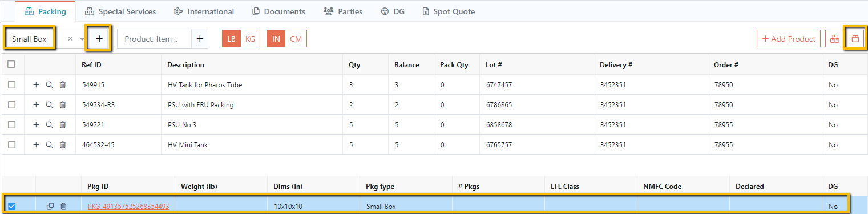Open the Parties tab
Viewport: 868px width, 214px height.
[x=343, y=11]
